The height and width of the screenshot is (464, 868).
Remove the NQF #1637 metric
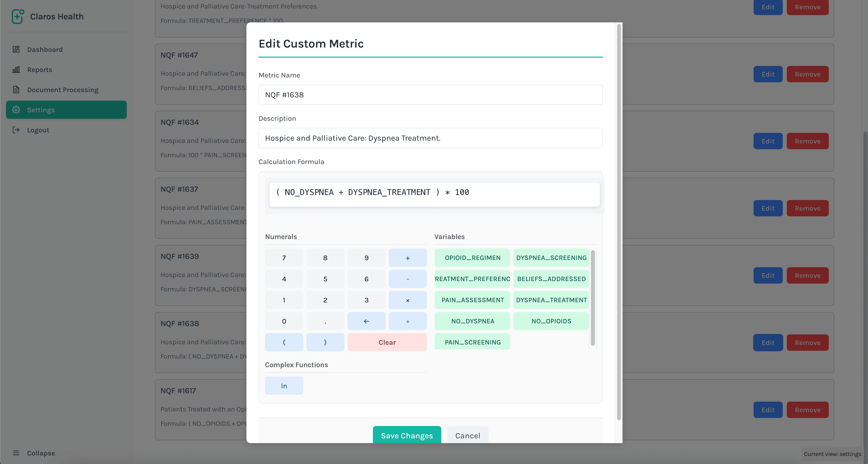pyautogui.click(x=807, y=208)
